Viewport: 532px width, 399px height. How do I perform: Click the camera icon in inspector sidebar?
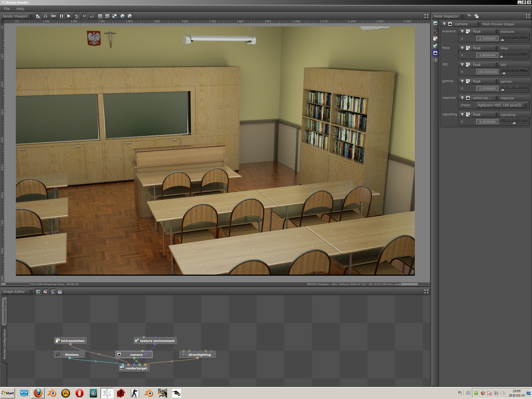435,31
